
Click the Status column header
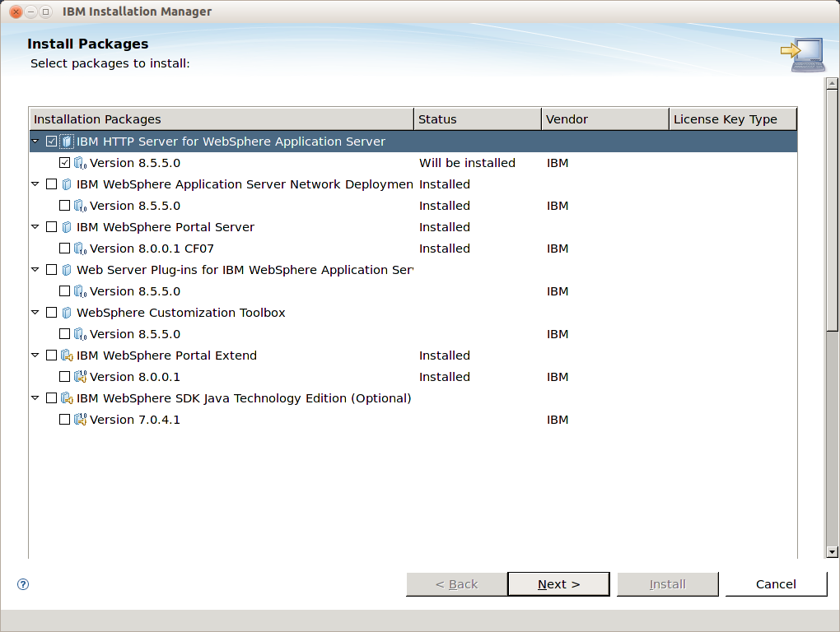[478, 118]
